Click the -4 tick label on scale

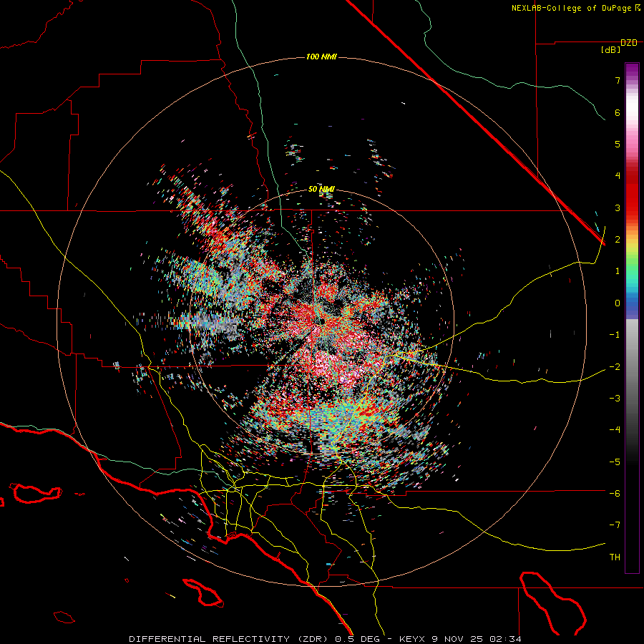pos(615,430)
